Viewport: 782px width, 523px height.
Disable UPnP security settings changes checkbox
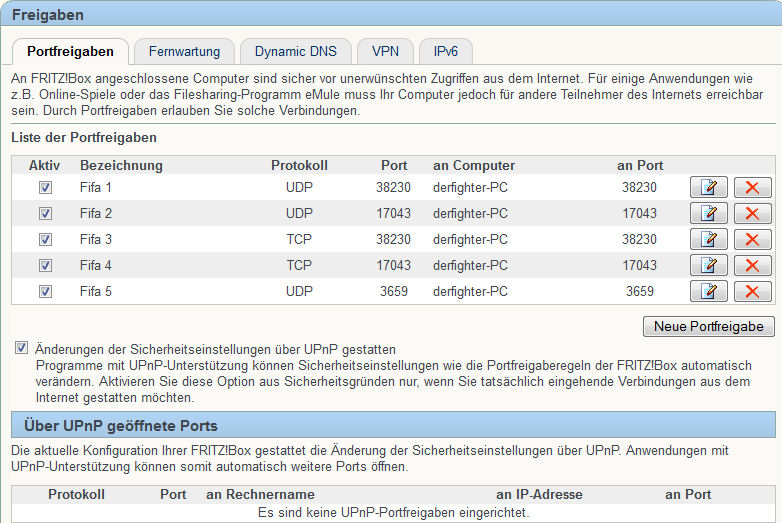pos(22,348)
